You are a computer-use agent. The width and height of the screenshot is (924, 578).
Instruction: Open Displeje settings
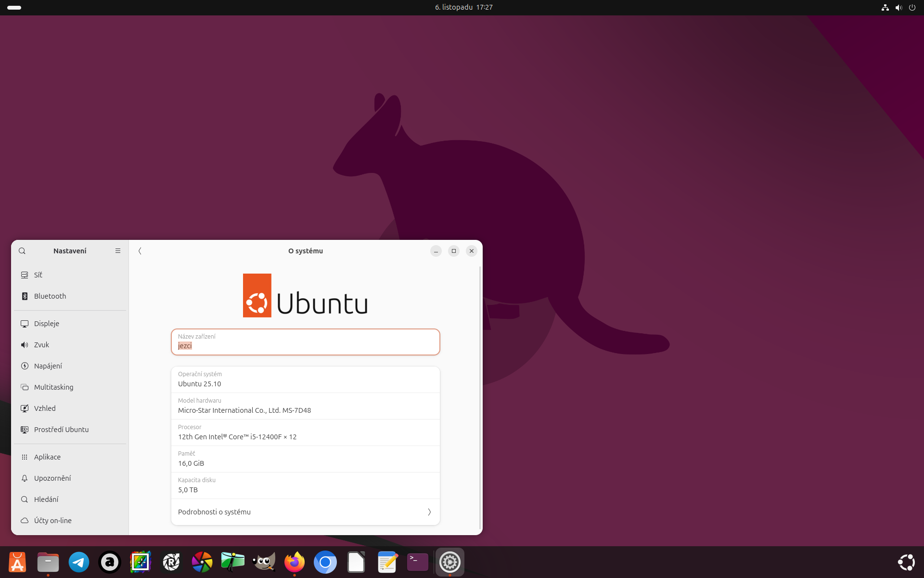click(70, 324)
